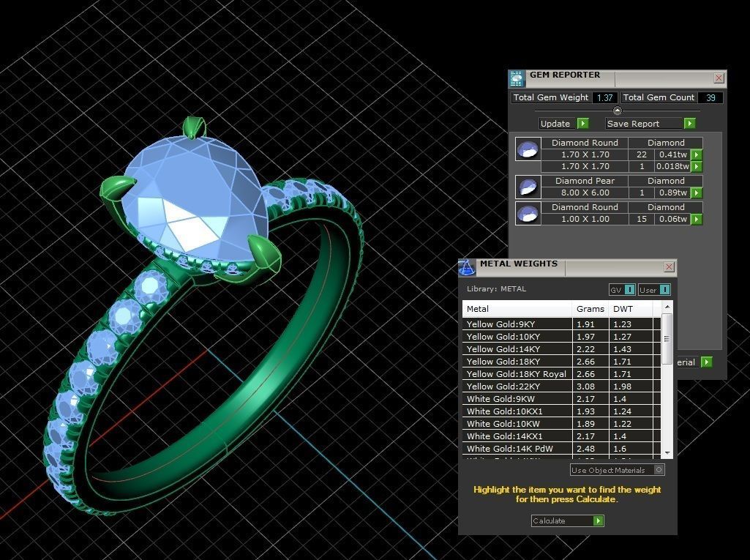Click the Gem Reporter panel icon
The height and width of the screenshot is (560, 750).
pos(517,78)
